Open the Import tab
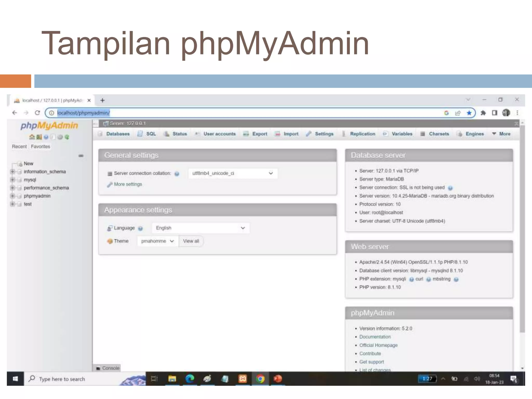Viewport: 532px width, 399px height. 287,134
